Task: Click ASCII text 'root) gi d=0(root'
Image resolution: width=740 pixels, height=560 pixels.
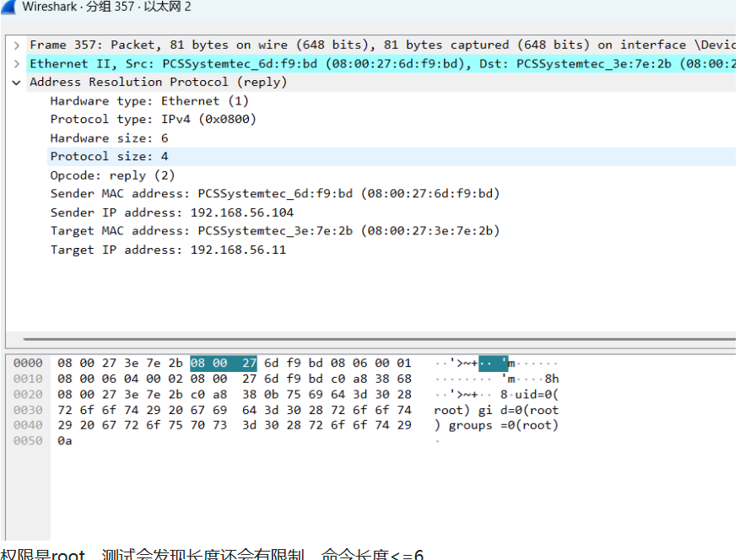Action: pos(496,410)
